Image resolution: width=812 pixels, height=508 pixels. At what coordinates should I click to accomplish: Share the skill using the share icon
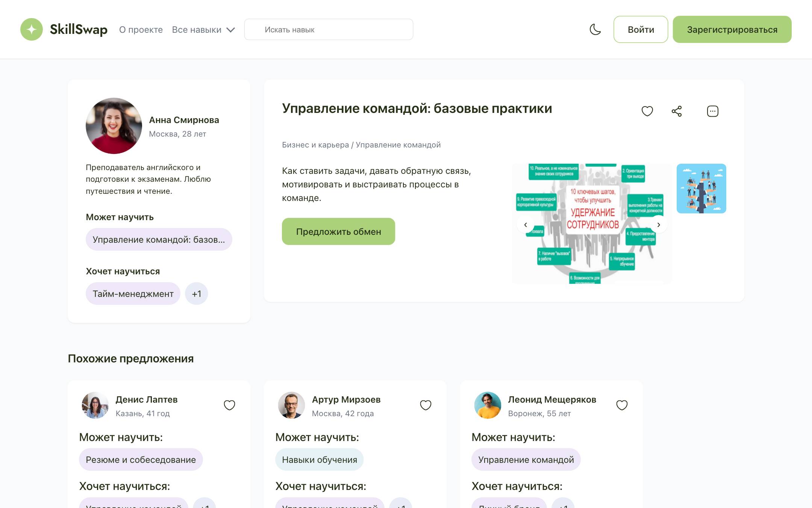[x=677, y=111]
